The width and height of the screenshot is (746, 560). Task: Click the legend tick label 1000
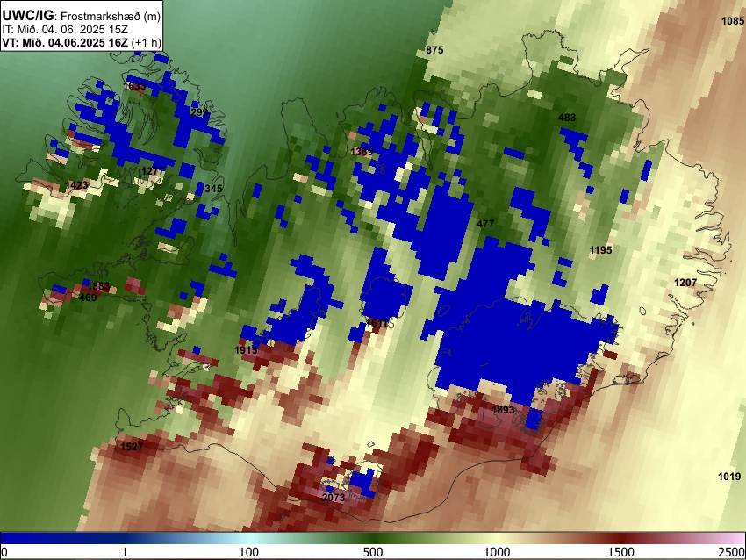click(x=497, y=552)
